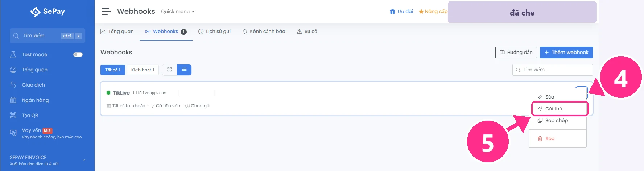Open Giao dịch in the sidebar
644x171 pixels.
[x=33, y=85]
